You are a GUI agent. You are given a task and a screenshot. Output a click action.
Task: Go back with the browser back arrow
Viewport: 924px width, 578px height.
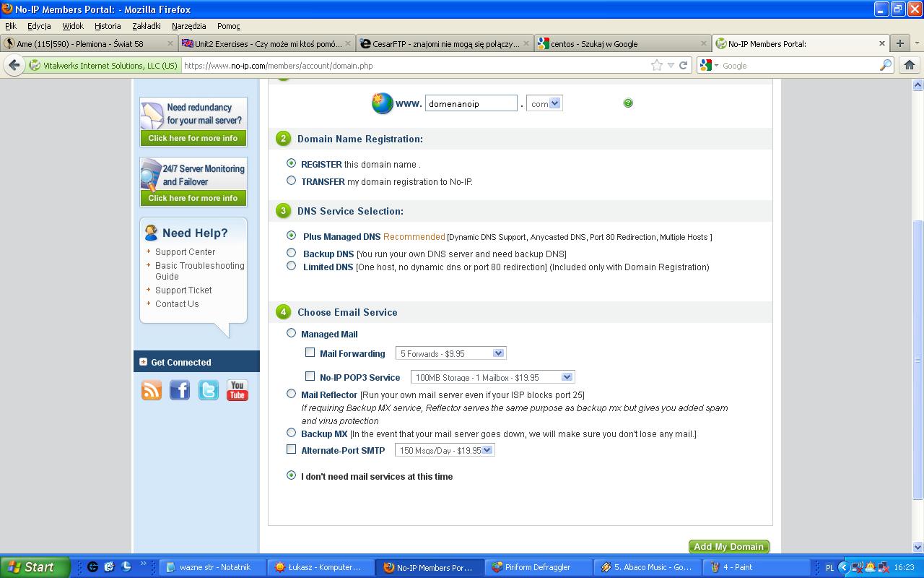[14, 65]
